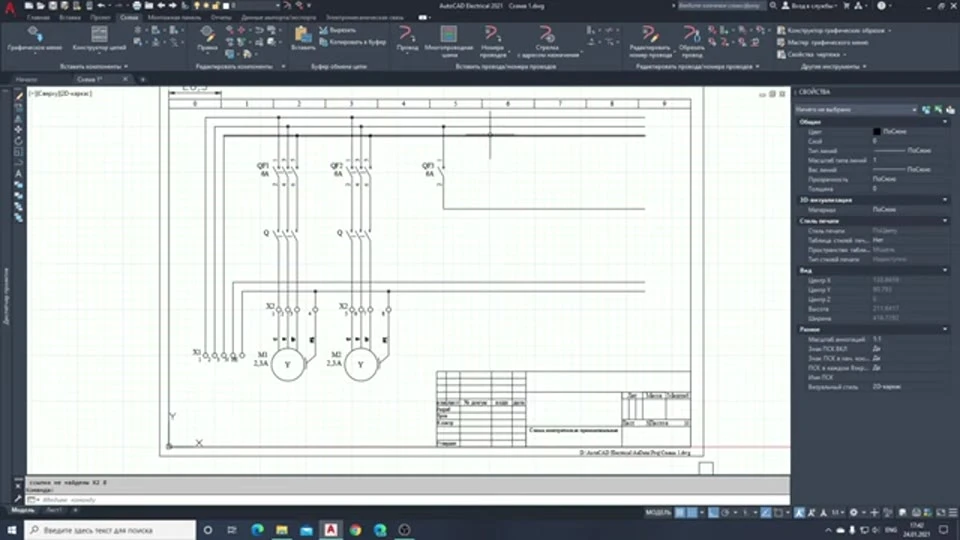Click the Тип линий value ПоСлою
Image resolution: width=960 pixels, height=540 pixels.
point(918,151)
